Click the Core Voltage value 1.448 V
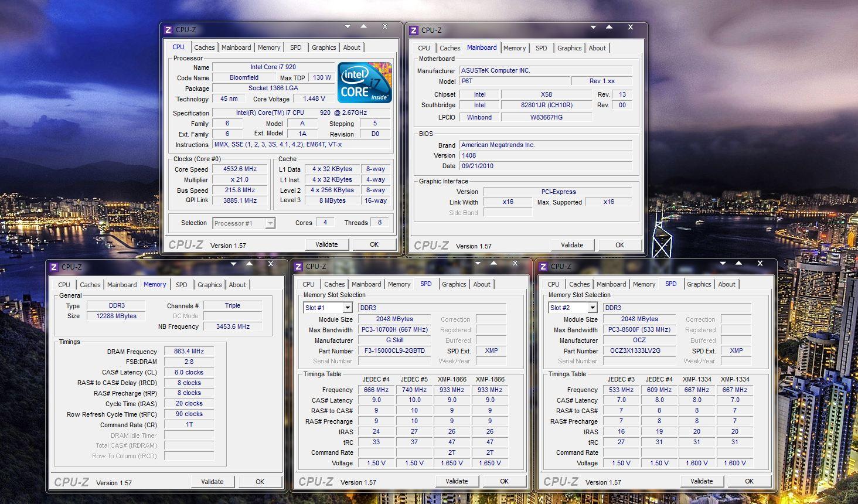This screenshot has height=504, width=858. 314,98
